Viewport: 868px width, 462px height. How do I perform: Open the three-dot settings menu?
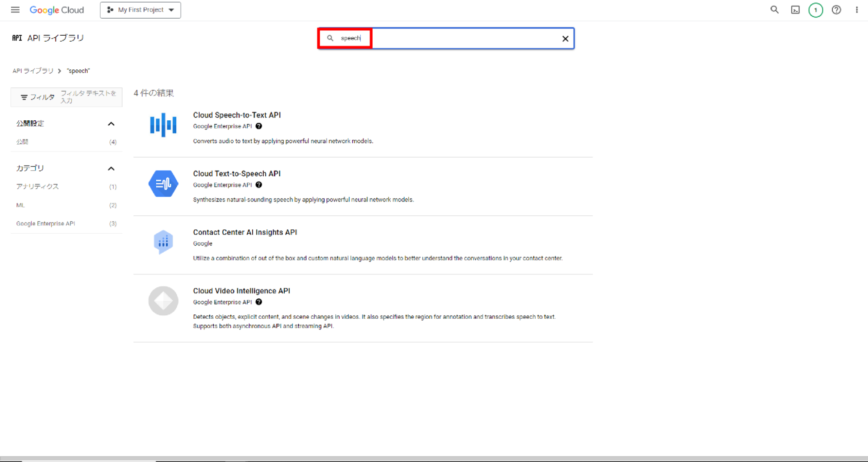tap(857, 10)
